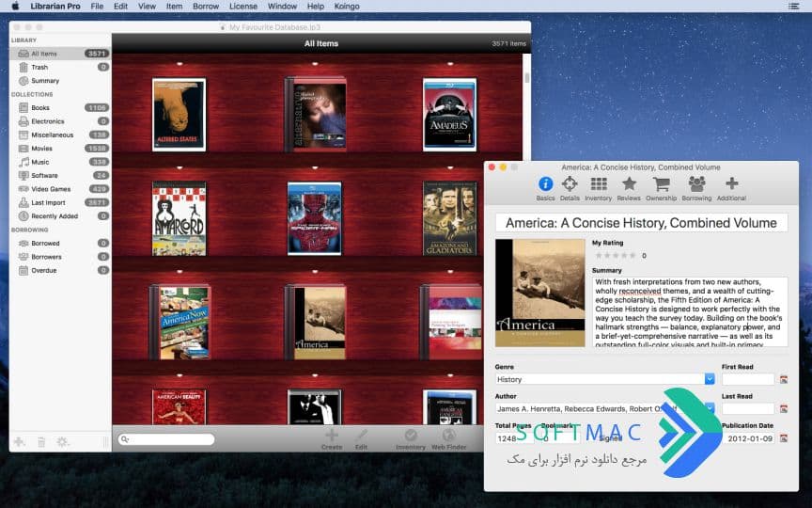Screen dimensions: 812x508
Task: Open Web Finder in bottom toolbar
Action: (449, 439)
